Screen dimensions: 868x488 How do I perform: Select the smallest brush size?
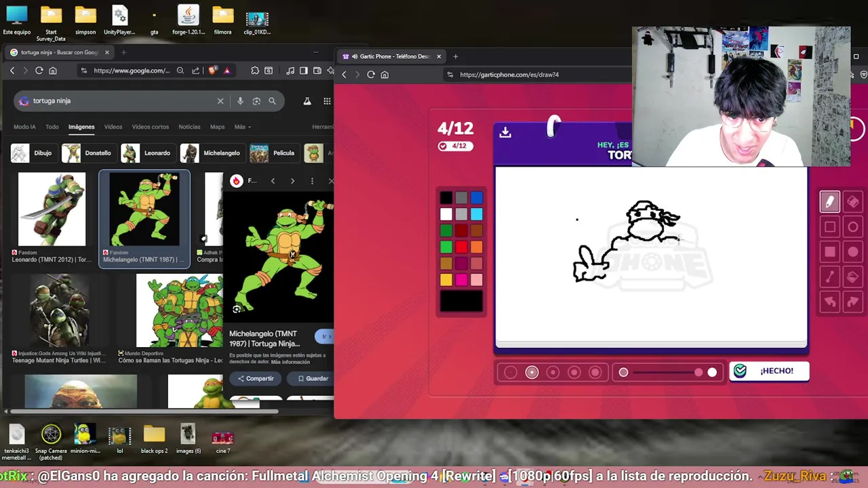pos(511,372)
